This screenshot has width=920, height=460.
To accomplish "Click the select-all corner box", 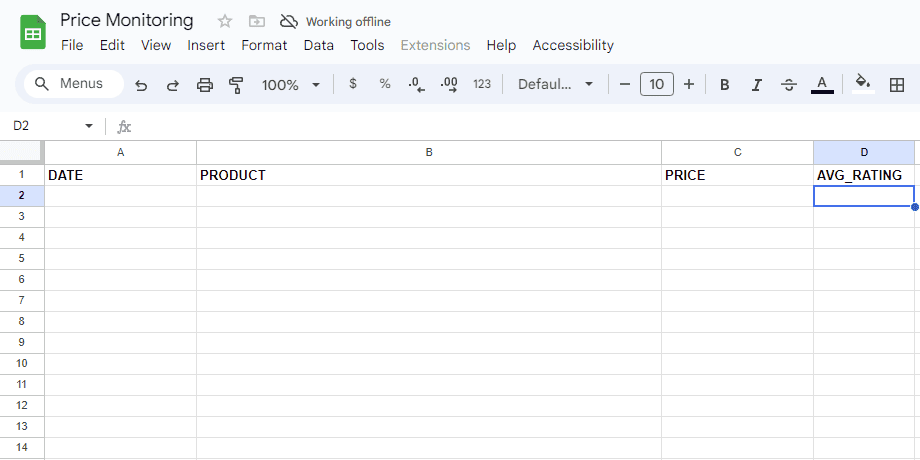I will pos(22,153).
